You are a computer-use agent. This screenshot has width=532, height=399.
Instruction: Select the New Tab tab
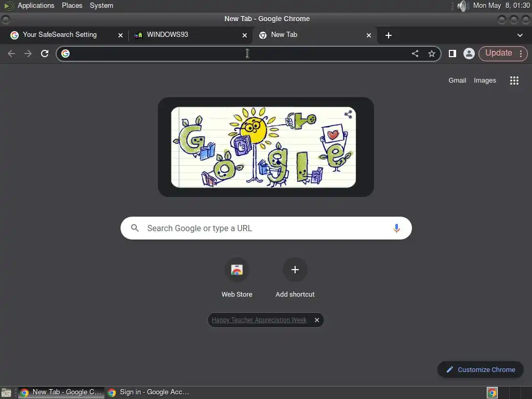[x=314, y=35]
